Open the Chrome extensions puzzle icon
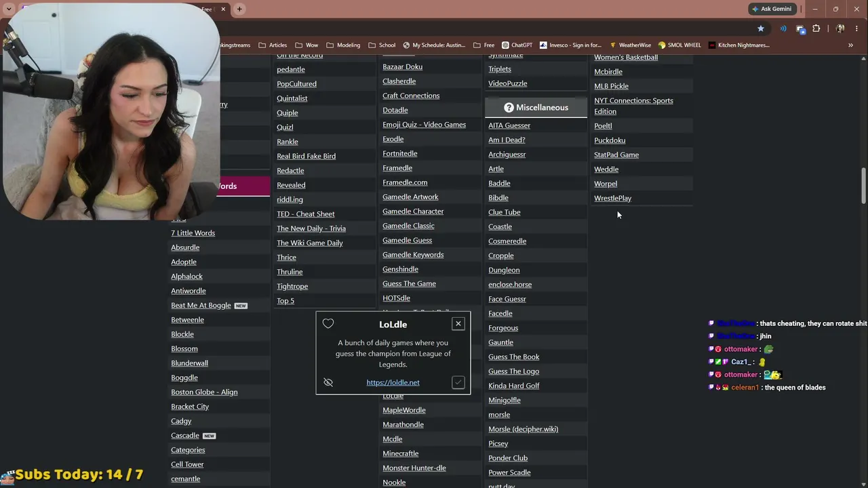 816,28
